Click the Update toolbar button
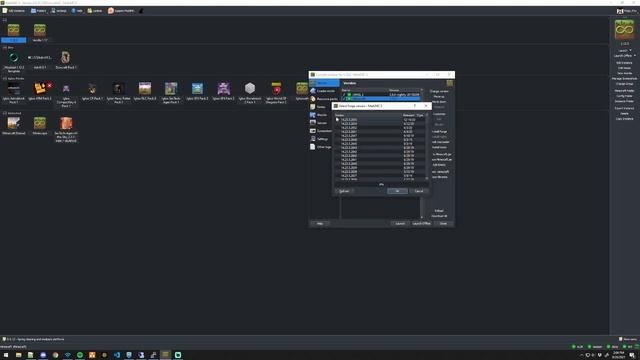 [x=95, y=11]
